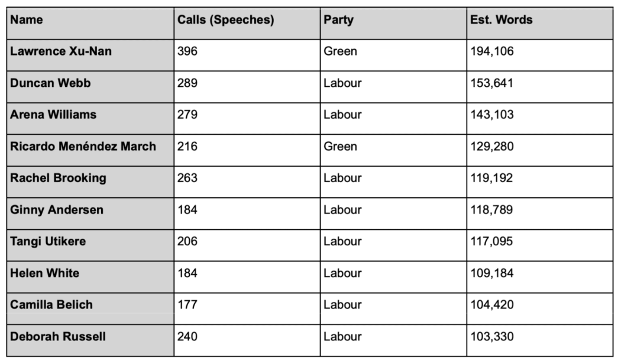
Task: Click the Est. Words column header
Action: 501,20
